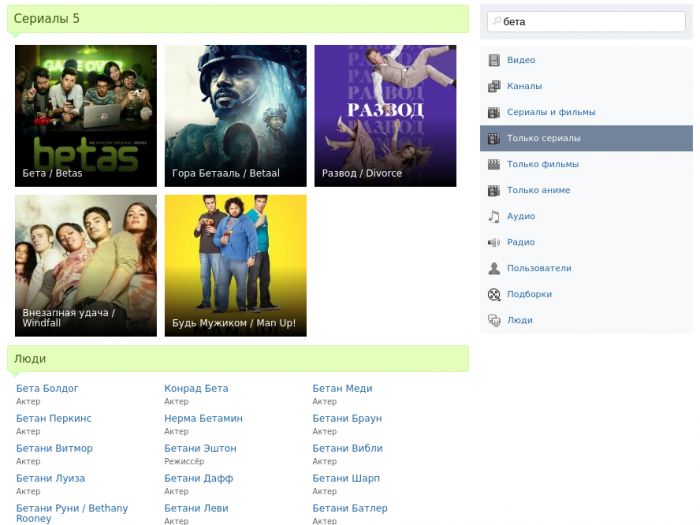Click the clapper icon beside Только фильмы
700x525 pixels.
(494, 164)
